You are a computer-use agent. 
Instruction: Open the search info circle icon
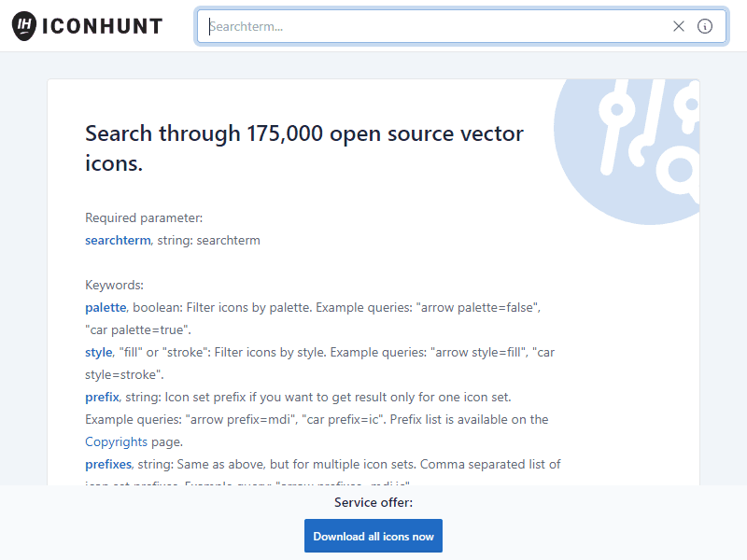click(705, 26)
